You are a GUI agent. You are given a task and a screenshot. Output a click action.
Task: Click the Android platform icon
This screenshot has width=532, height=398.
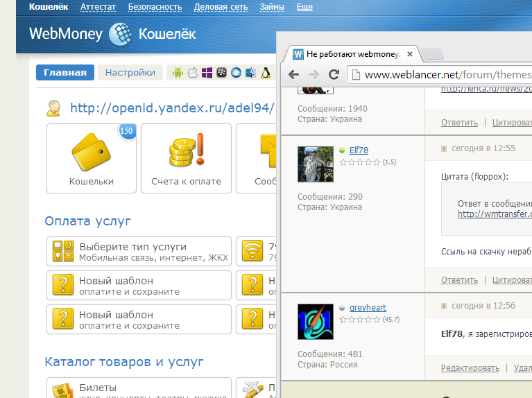click(x=178, y=73)
